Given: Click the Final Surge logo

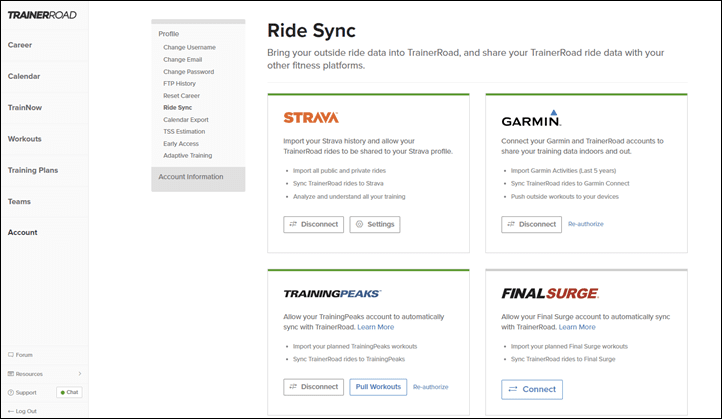Looking at the screenshot, I should 550,294.
